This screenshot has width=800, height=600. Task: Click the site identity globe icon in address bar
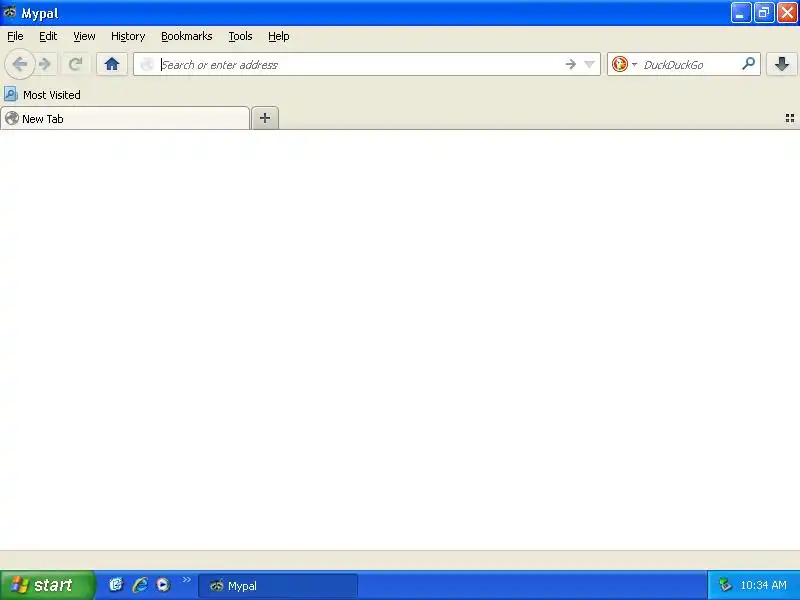(x=147, y=64)
